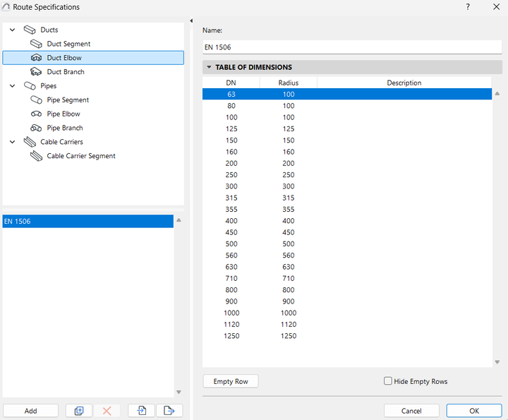Select DN 560 cell

231,256
